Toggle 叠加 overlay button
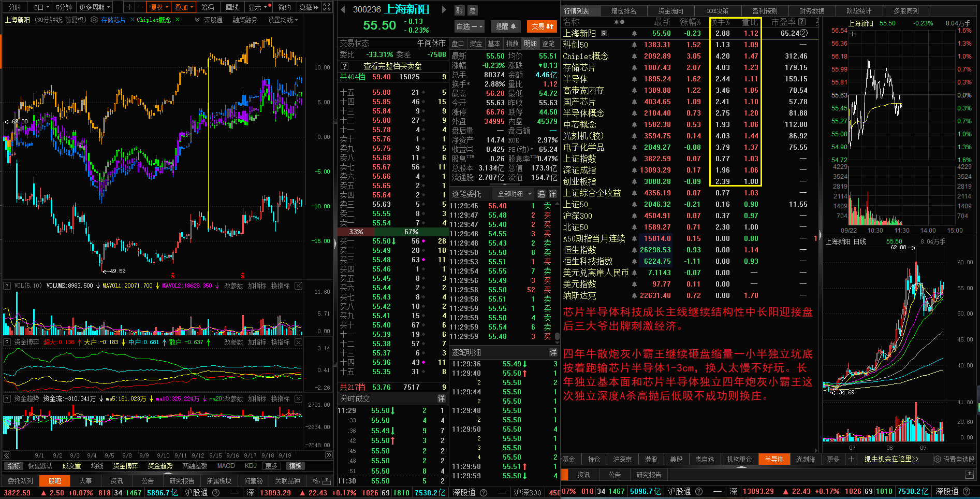The width and height of the screenshot is (980, 499). [183, 7]
